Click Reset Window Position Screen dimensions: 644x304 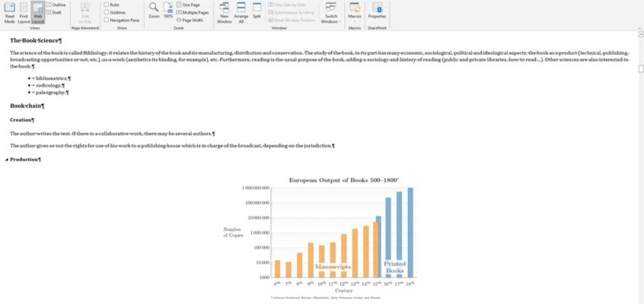pos(292,20)
